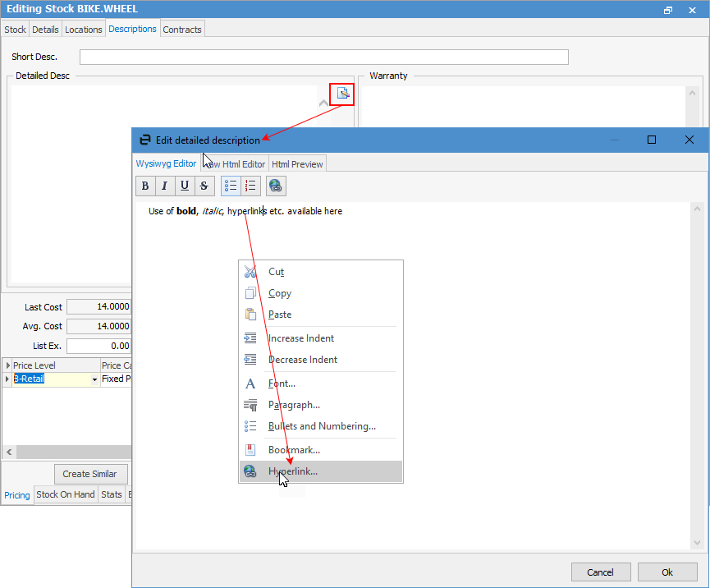Click editor scrollbar up arrow
710x588 pixels.
coord(697,209)
